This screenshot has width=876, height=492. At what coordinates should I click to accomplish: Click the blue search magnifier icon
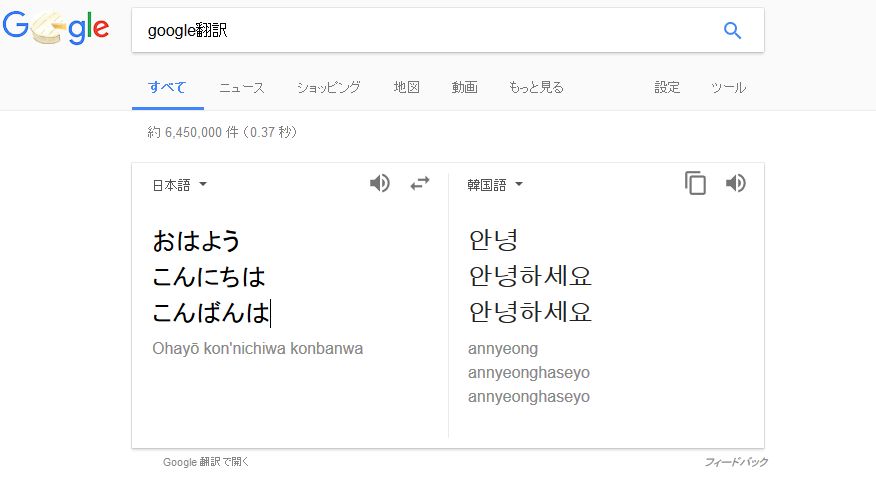click(x=732, y=31)
